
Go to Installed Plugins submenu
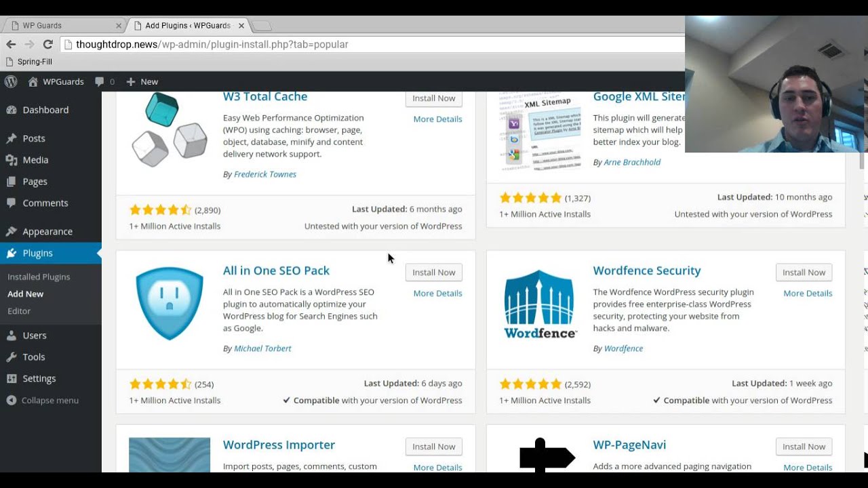coord(39,277)
